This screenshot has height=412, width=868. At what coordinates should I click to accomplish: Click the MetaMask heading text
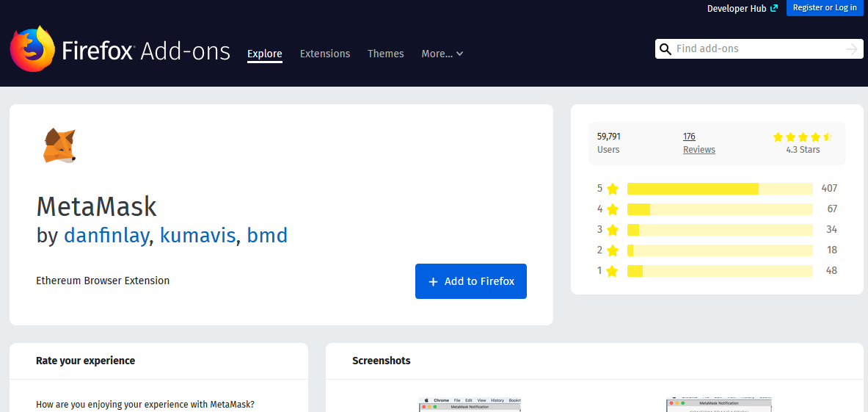coord(96,206)
